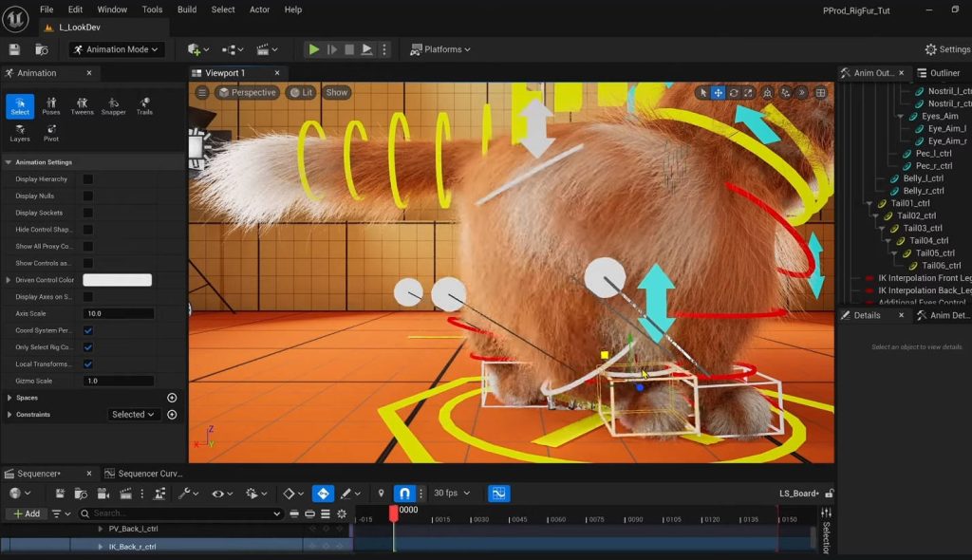Image resolution: width=972 pixels, height=560 pixels.
Task: Open the Tweens tool
Action: (82, 105)
